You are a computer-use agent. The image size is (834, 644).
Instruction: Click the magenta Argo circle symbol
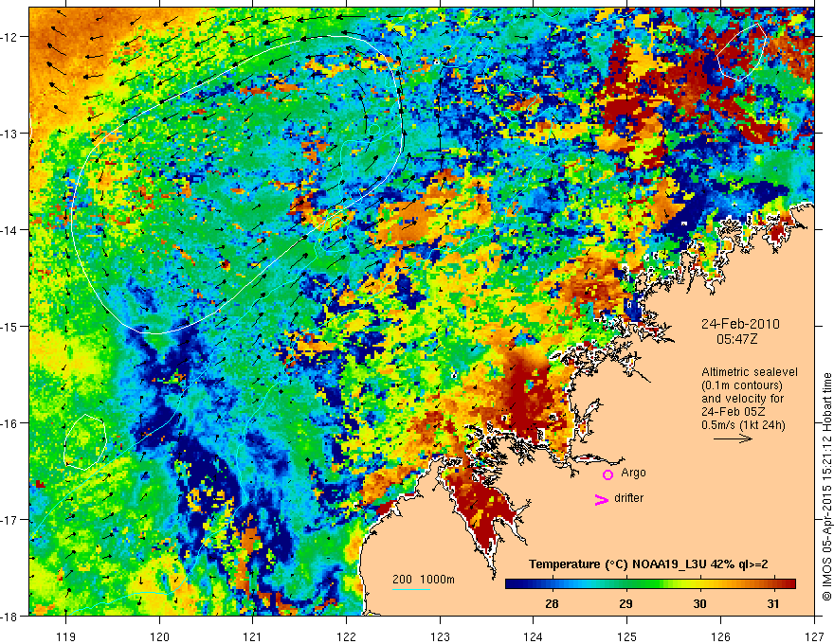[x=607, y=474]
